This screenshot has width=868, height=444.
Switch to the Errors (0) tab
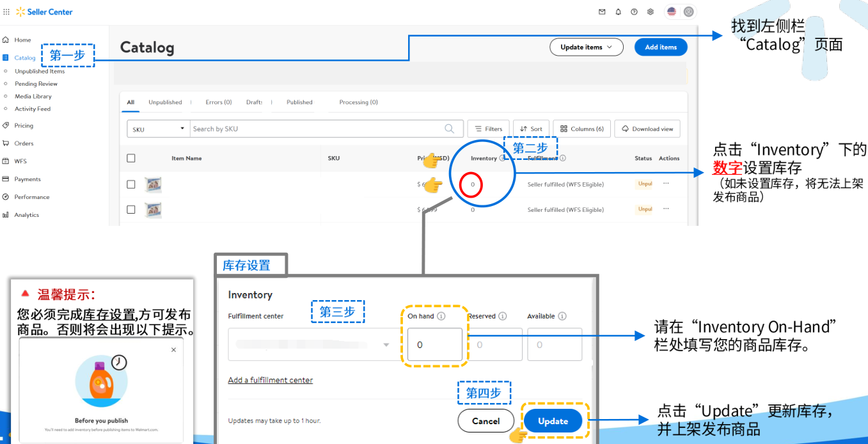tap(219, 102)
